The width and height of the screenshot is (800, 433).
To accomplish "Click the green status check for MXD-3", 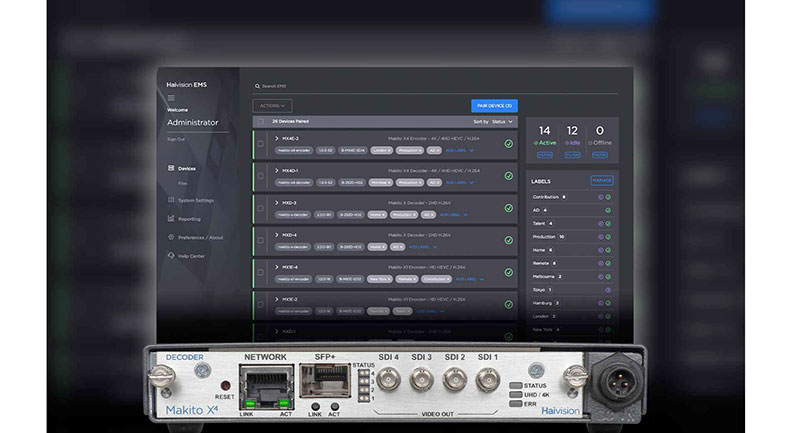I will coord(509,208).
